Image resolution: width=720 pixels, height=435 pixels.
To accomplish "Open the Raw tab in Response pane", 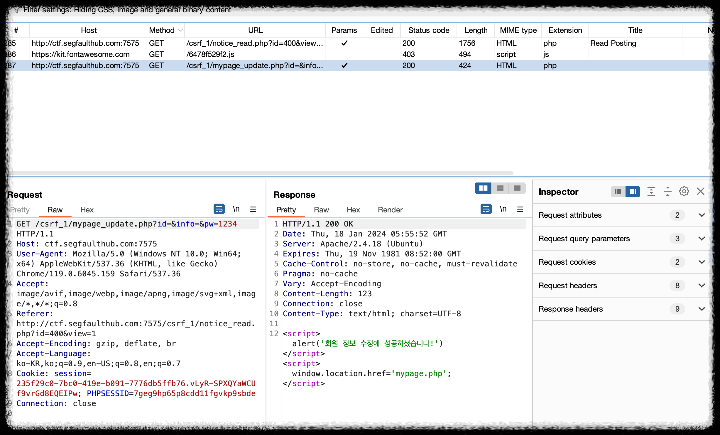I will tap(321, 209).
